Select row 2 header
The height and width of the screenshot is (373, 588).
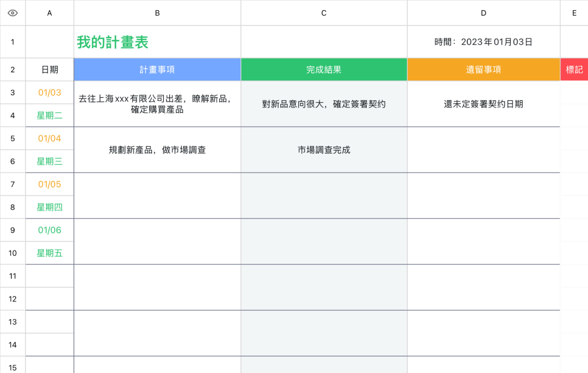(13, 70)
